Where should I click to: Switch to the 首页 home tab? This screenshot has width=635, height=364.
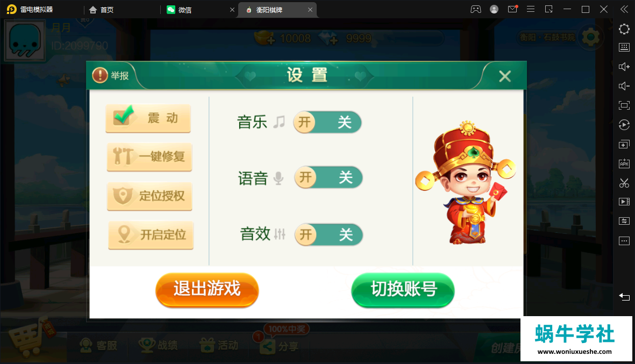point(102,10)
